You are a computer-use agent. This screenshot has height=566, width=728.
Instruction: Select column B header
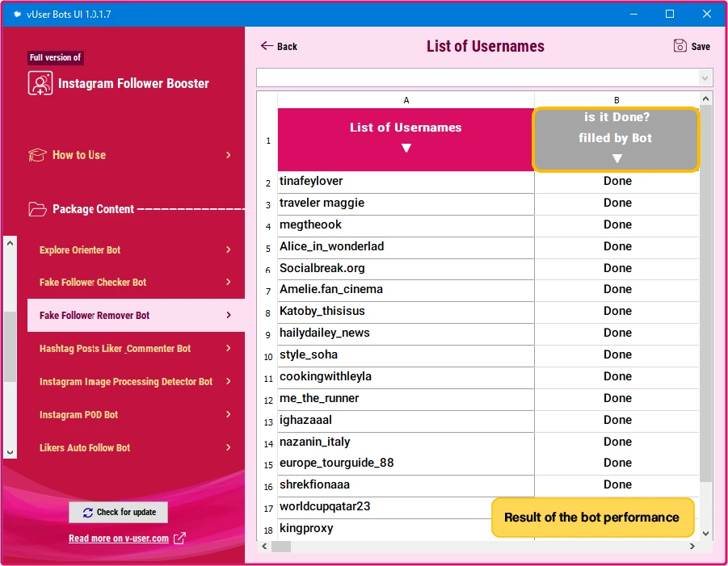tap(616, 100)
